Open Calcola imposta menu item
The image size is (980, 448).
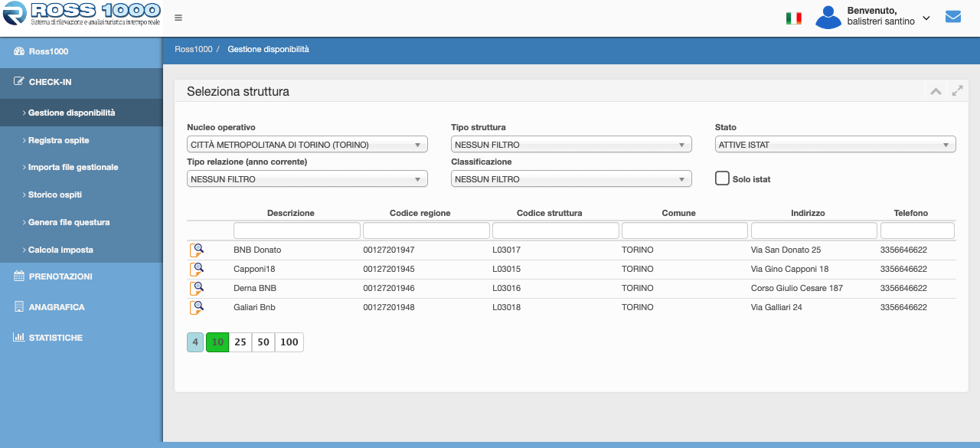coord(81,250)
